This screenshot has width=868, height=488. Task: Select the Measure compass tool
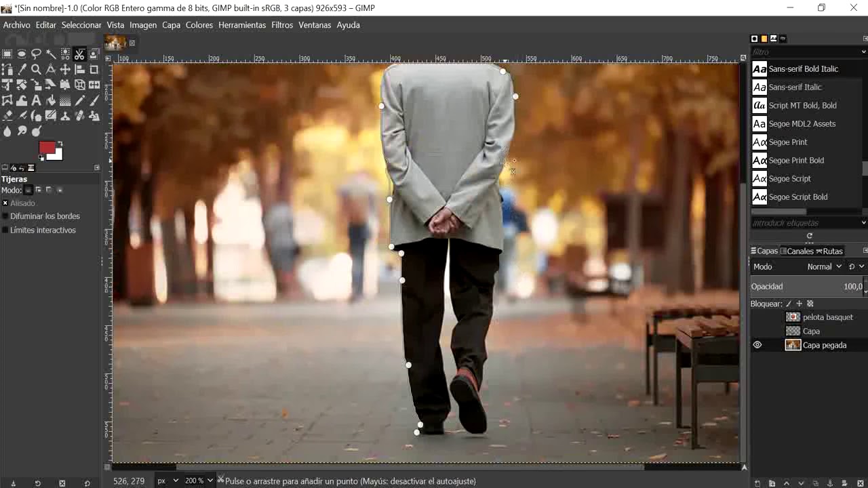point(51,69)
